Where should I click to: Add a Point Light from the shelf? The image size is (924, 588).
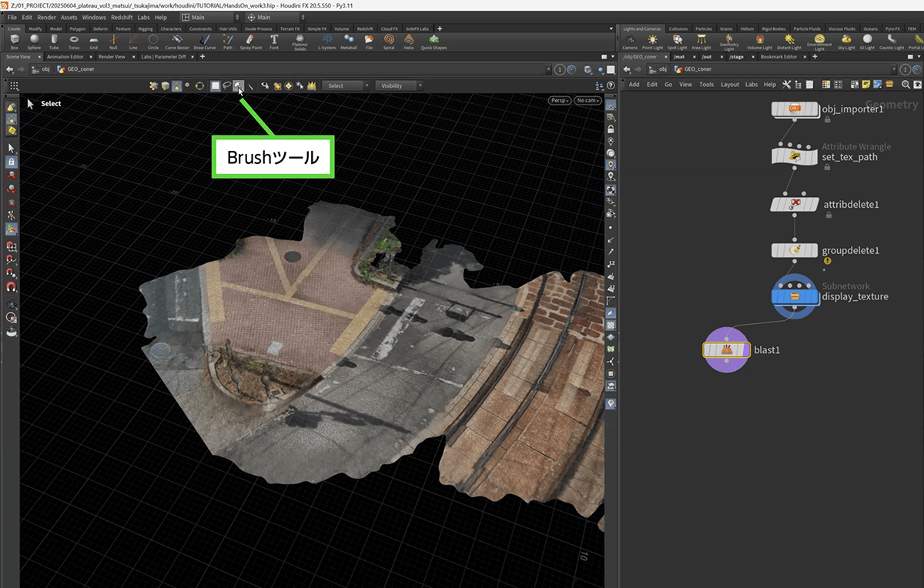tap(653, 40)
